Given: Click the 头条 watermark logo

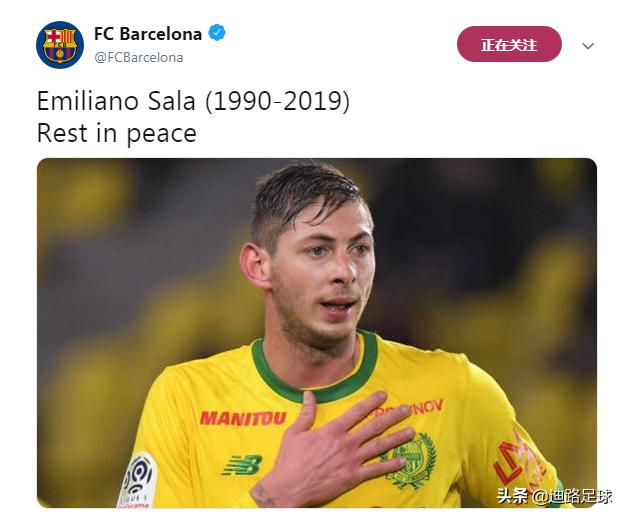Looking at the screenshot, I should 512,496.
